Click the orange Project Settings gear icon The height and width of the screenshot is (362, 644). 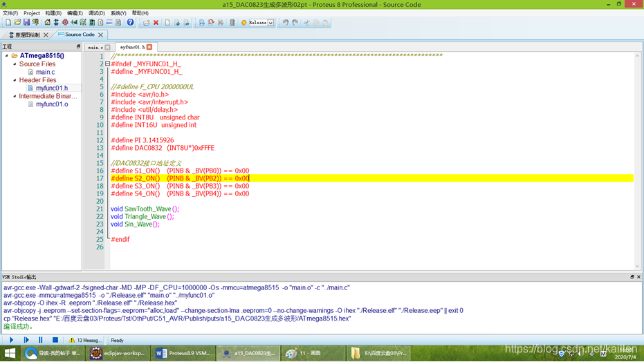coord(244,23)
